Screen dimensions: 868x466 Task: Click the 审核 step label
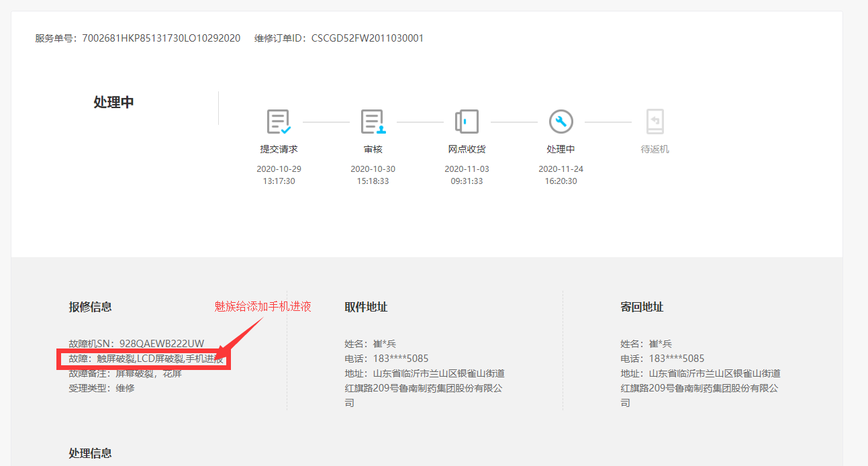pos(373,149)
